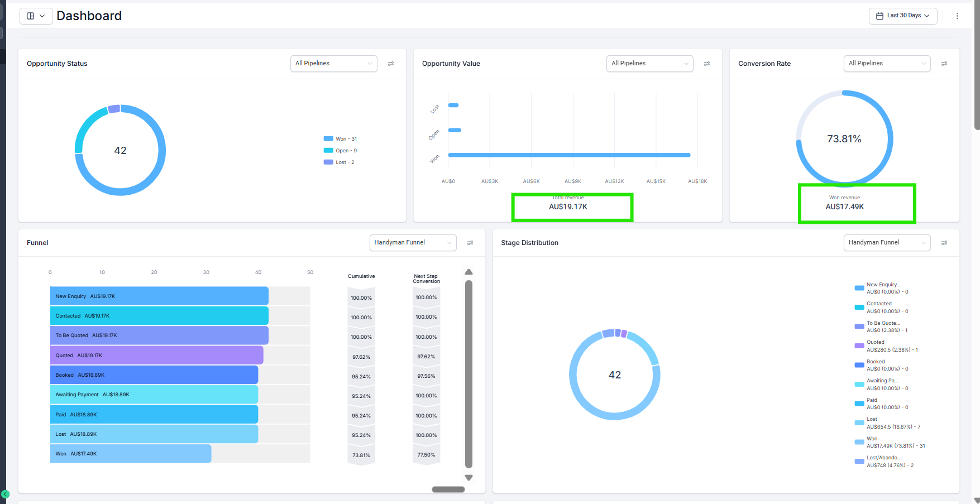Screen dimensions: 980x504
Task: Open Opportunity Value widget filter settings
Action: click(707, 64)
